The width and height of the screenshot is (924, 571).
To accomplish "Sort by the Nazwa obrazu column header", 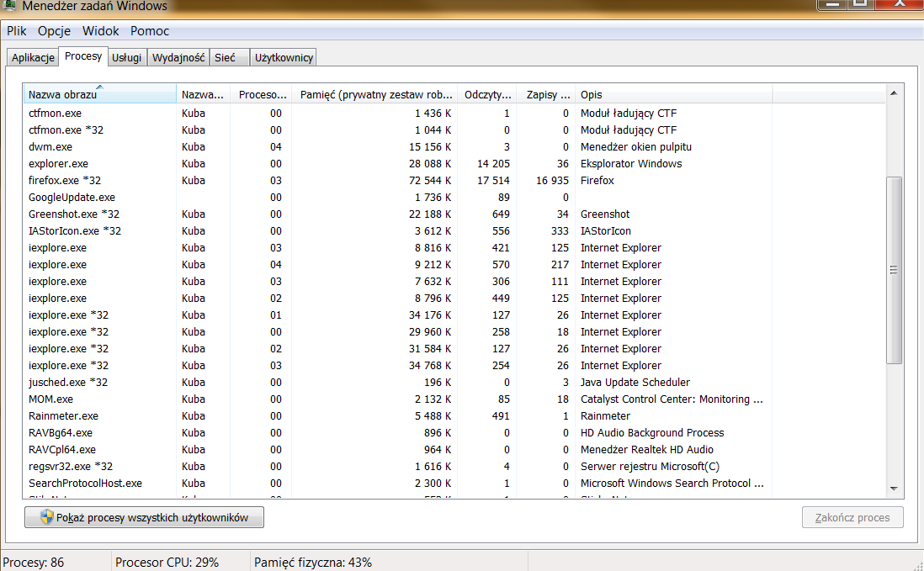I will click(x=99, y=94).
